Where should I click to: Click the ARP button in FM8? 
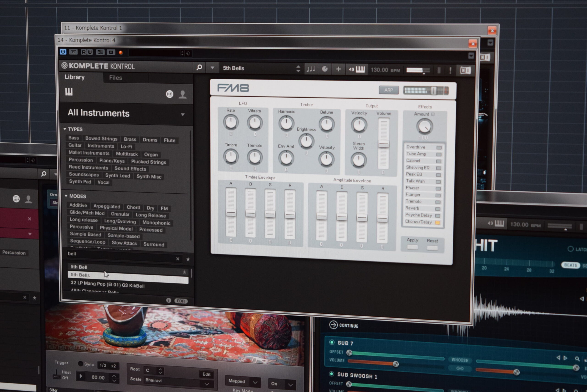click(x=389, y=90)
